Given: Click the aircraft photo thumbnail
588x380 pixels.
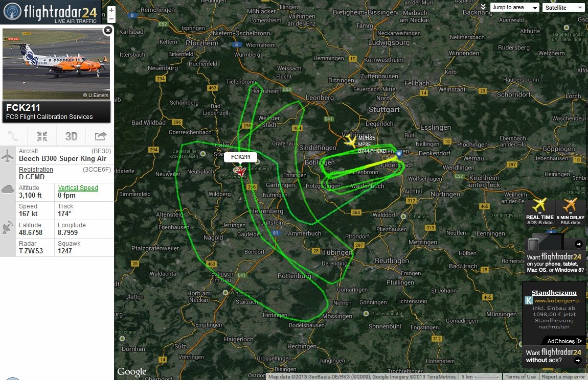Looking at the screenshot, I should (x=56, y=64).
